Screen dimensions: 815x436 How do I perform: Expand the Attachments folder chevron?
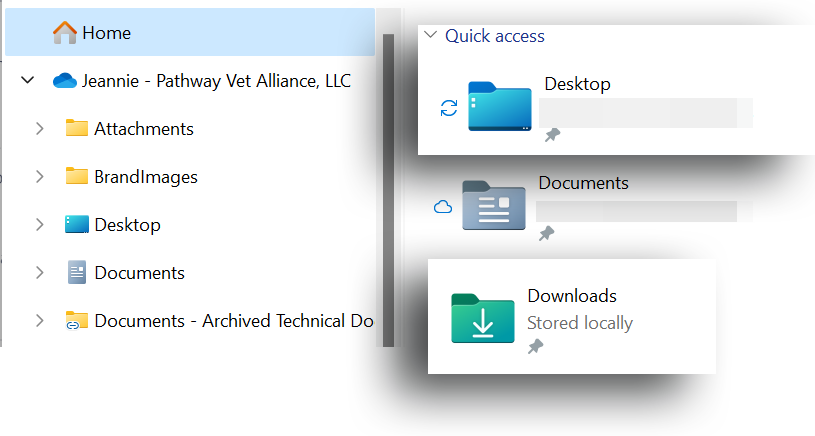[39, 129]
